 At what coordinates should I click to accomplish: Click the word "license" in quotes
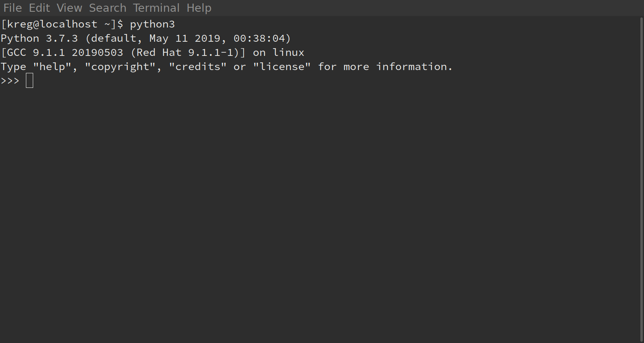coord(282,67)
